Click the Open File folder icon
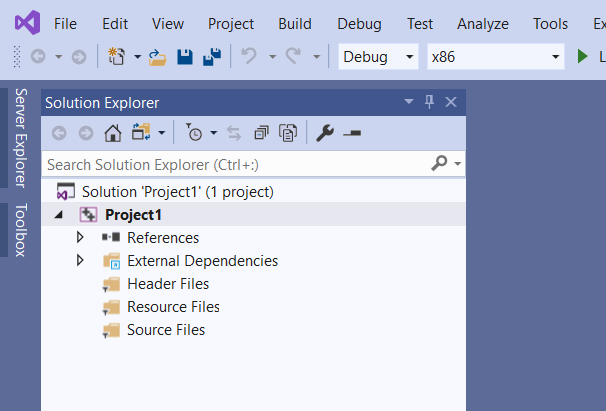The width and height of the screenshot is (606, 411). pos(158,57)
